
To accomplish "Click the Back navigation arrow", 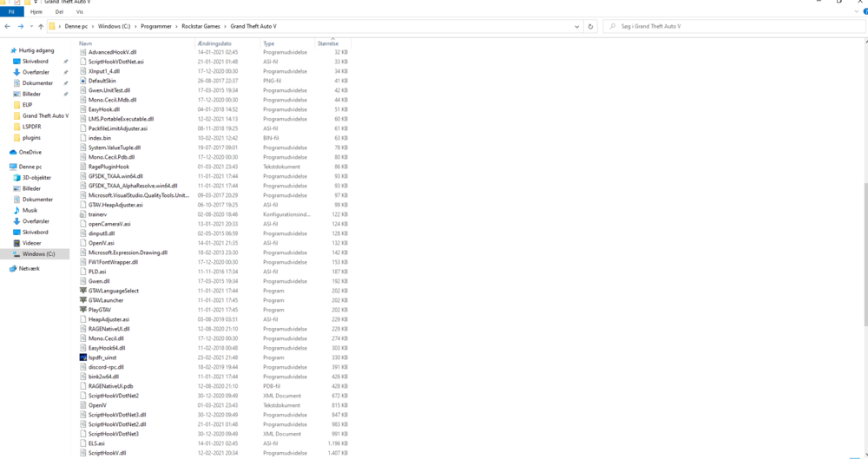I will (x=7, y=27).
